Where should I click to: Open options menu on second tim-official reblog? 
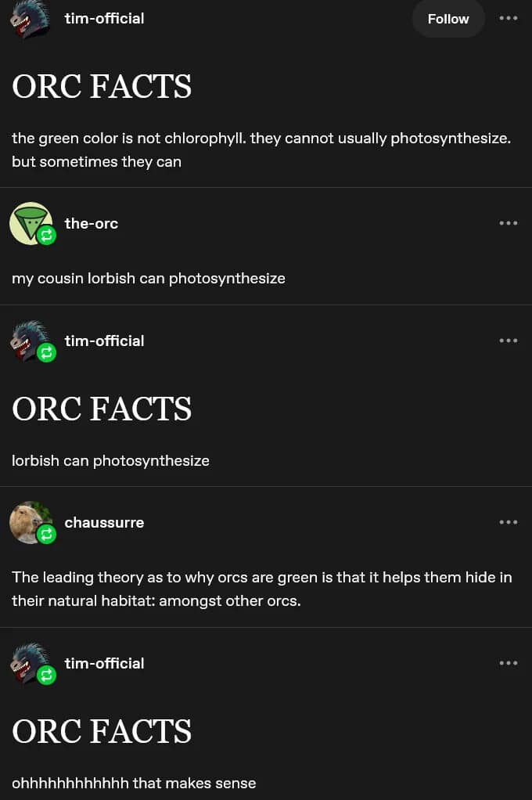[x=508, y=341]
